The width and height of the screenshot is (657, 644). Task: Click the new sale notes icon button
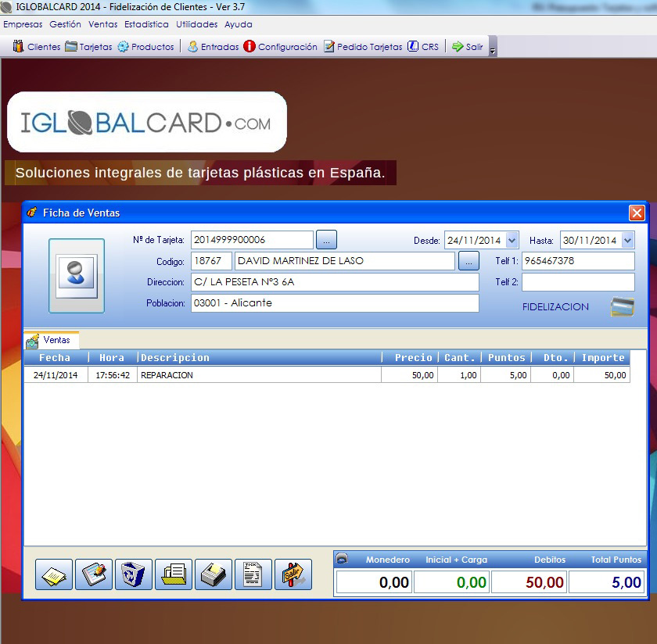(54, 574)
